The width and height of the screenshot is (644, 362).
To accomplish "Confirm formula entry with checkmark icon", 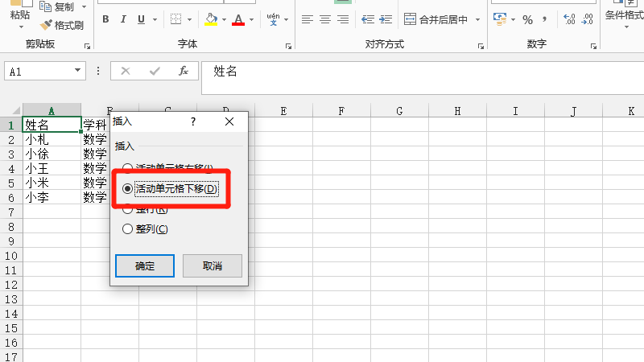I will [155, 72].
